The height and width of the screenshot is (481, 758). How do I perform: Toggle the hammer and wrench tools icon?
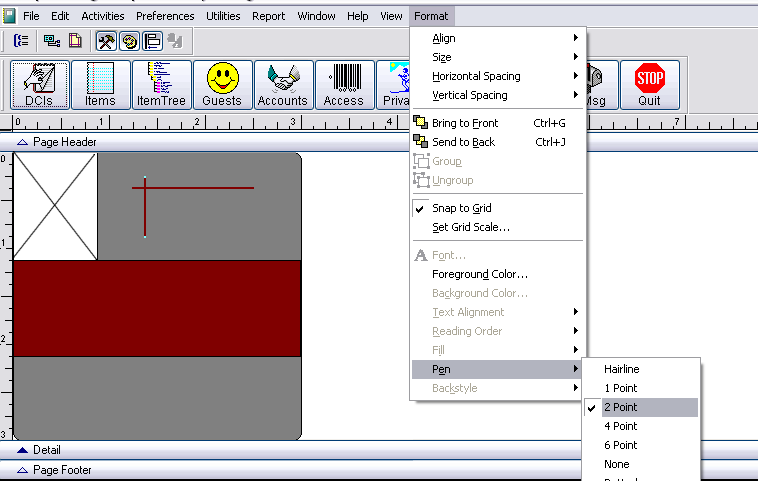(x=106, y=41)
